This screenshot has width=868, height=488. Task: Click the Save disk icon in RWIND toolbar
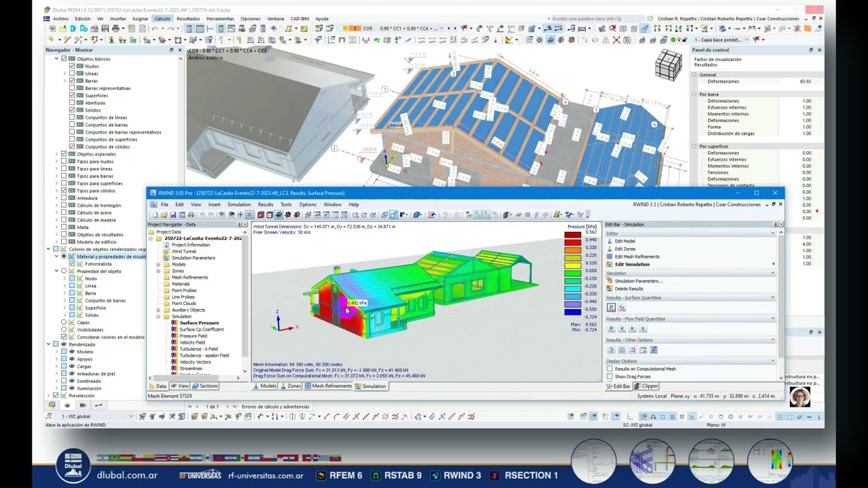click(173, 215)
